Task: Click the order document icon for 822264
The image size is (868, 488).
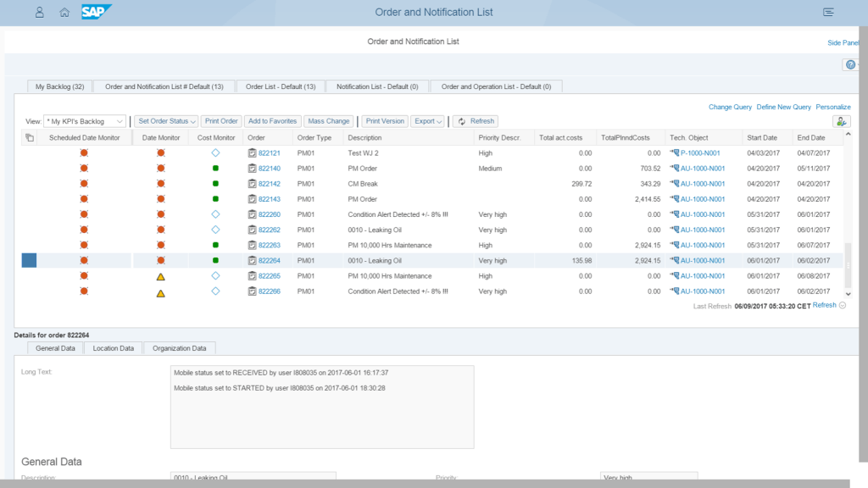Action: point(252,261)
